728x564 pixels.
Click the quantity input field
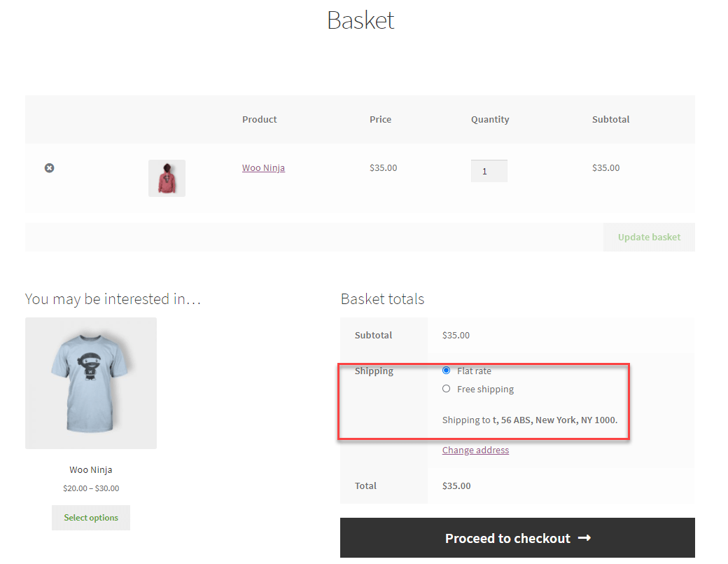(x=489, y=171)
